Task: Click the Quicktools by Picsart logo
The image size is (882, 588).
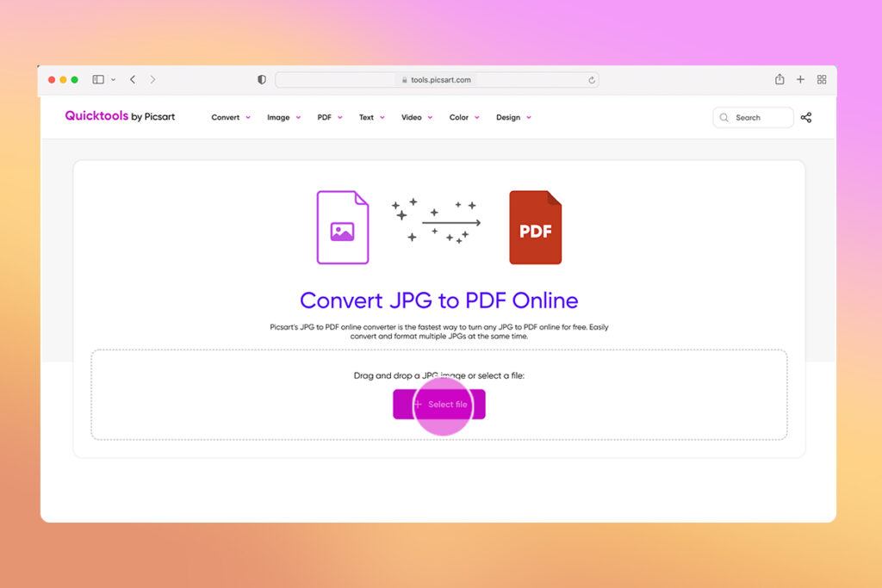Action: pyautogui.click(x=120, y=116)
